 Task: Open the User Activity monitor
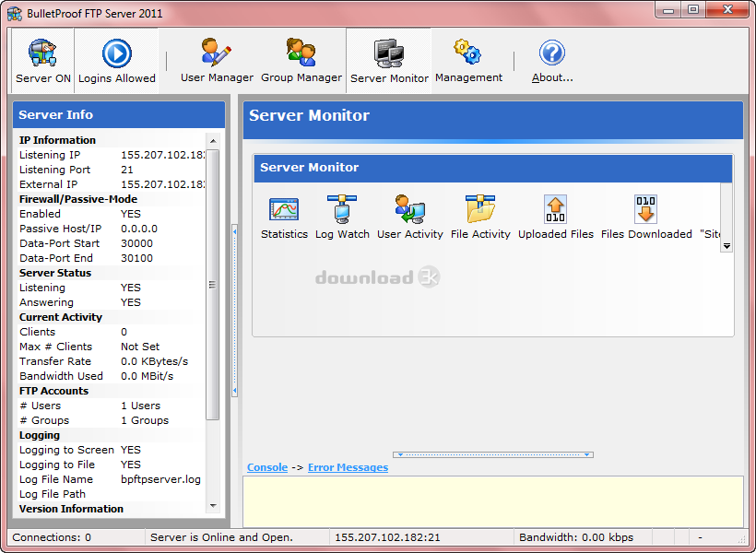(410, 218)
